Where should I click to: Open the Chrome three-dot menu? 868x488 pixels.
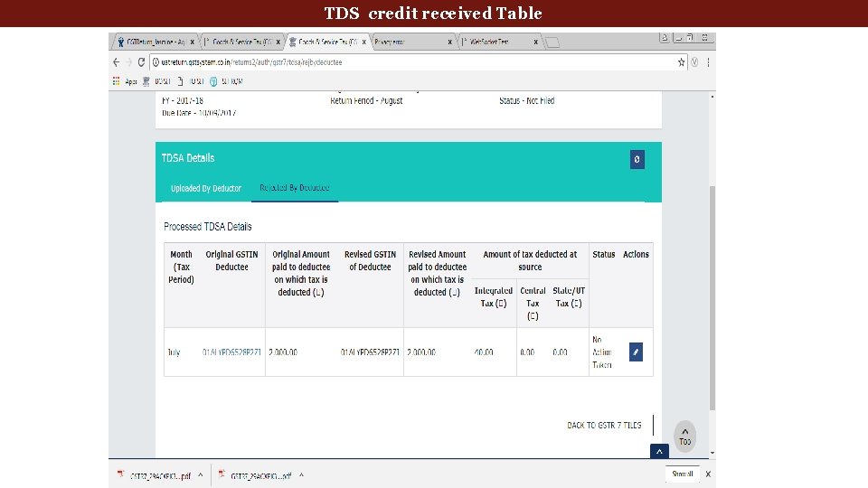click(x=708, y=62)
